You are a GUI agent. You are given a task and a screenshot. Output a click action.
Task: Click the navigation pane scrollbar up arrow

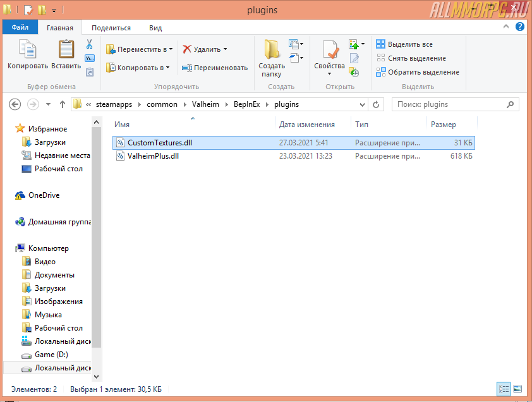click(x=97, y=122)
